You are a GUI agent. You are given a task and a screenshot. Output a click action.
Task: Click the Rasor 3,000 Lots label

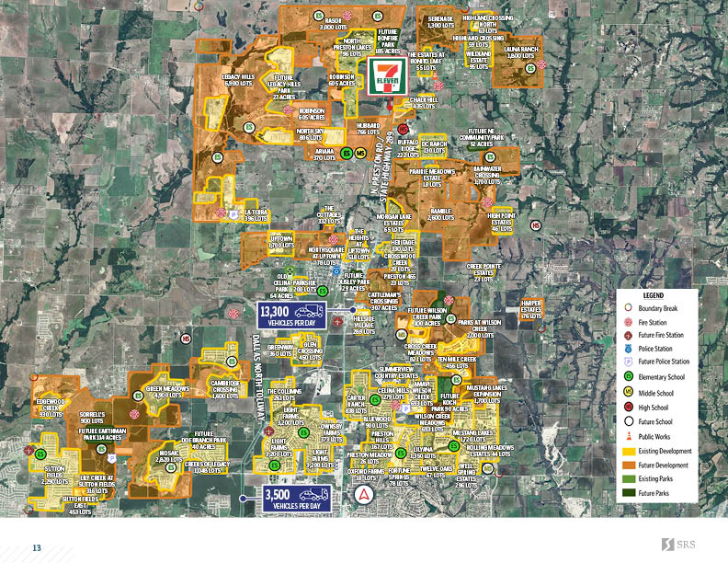point(333,24)
